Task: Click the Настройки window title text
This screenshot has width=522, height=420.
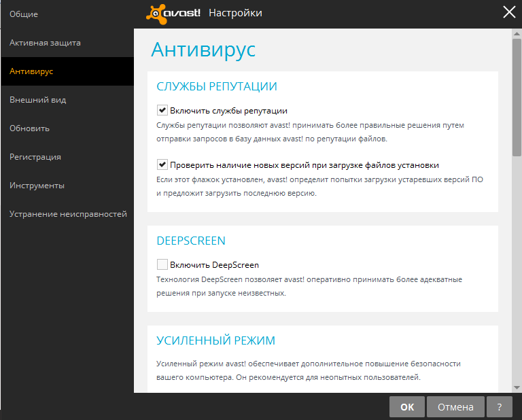Action: 235,13
